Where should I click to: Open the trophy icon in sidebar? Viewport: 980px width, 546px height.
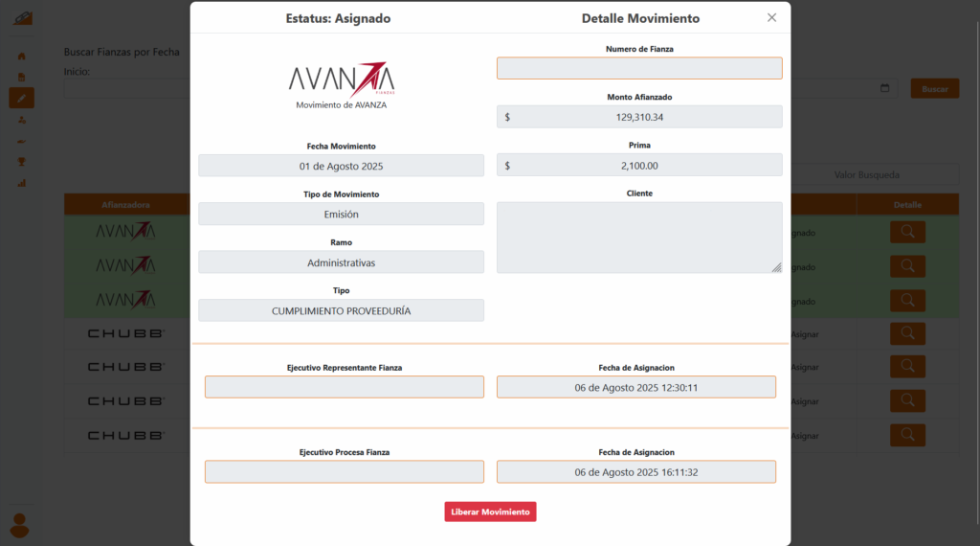(21, 161)
